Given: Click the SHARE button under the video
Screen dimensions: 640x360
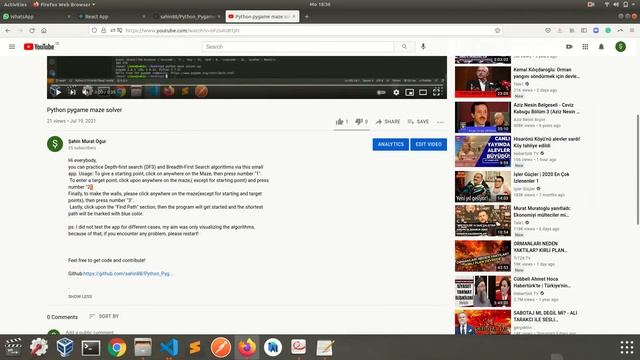Looking at the screenshot, I should tap(388, 122).
